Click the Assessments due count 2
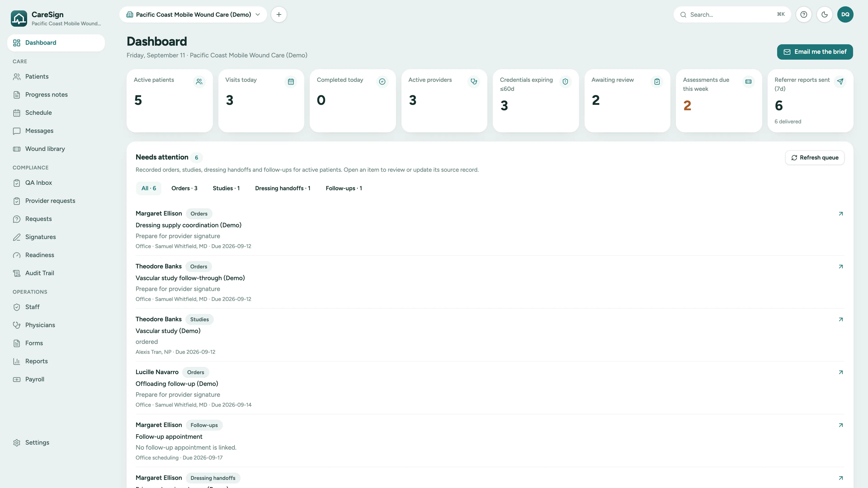This screenshot has width=868, height=488. pyautogui.click(x=687, y=106)
